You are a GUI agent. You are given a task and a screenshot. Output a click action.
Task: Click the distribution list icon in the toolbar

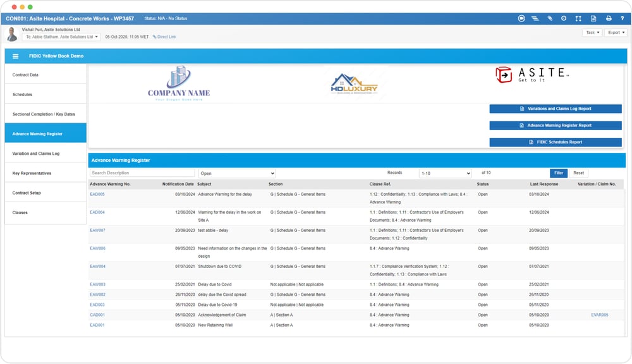coord(535,18)
